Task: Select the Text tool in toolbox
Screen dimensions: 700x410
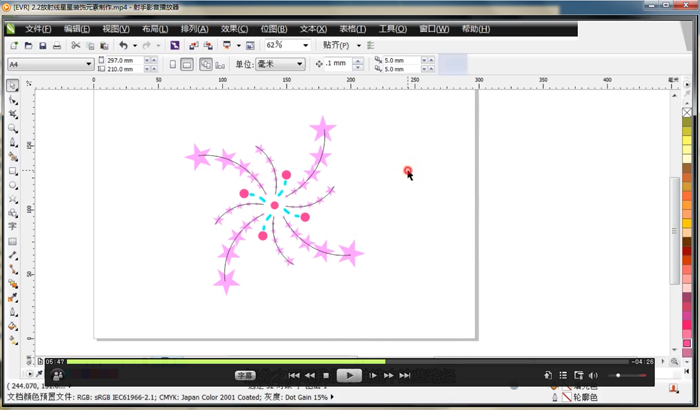Action: [x=12, y=227]
